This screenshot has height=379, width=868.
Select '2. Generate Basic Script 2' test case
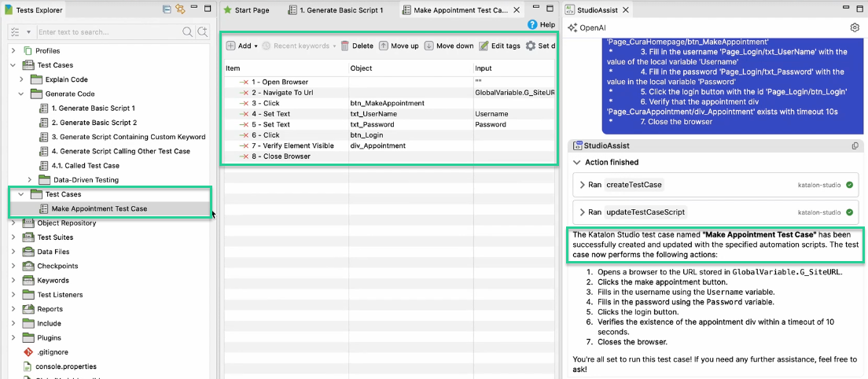(94, 123)
